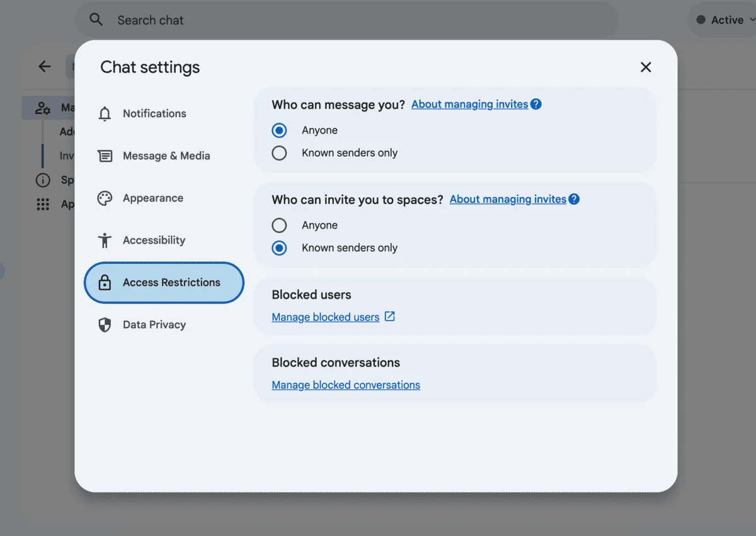Screen dimensions: 756x536
Task: Click the search magnifier icon
Action: click(x=96, y=20)
